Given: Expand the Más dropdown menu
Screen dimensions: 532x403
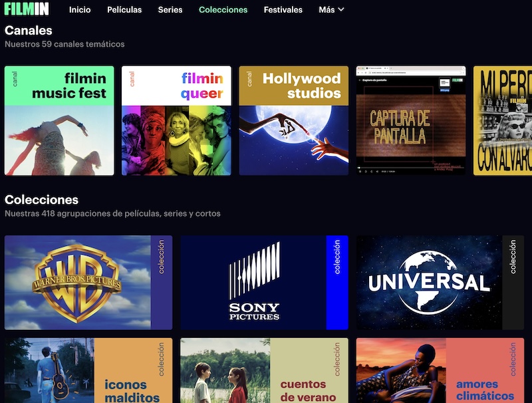Looking at the screenshot, I should point(331,10).
